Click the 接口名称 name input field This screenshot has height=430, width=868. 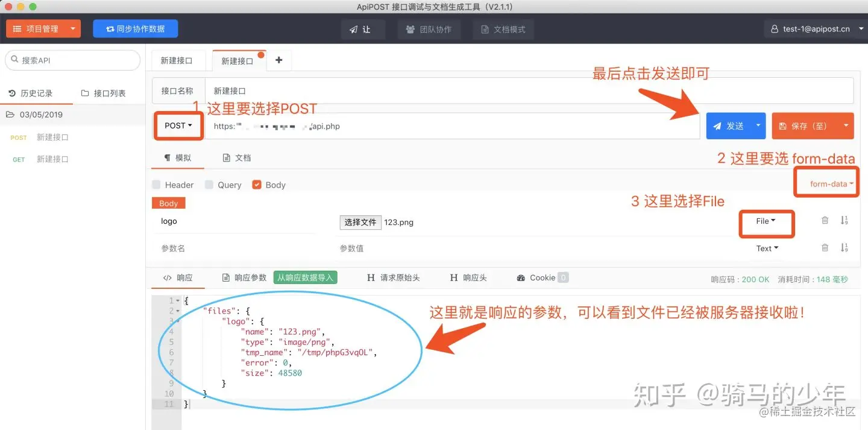point(529,91)
